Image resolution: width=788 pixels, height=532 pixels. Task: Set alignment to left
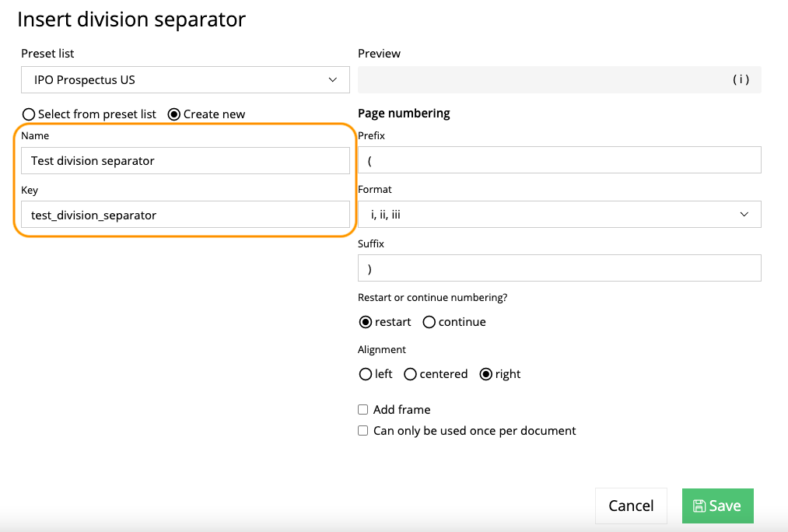[x=366, y=374]
